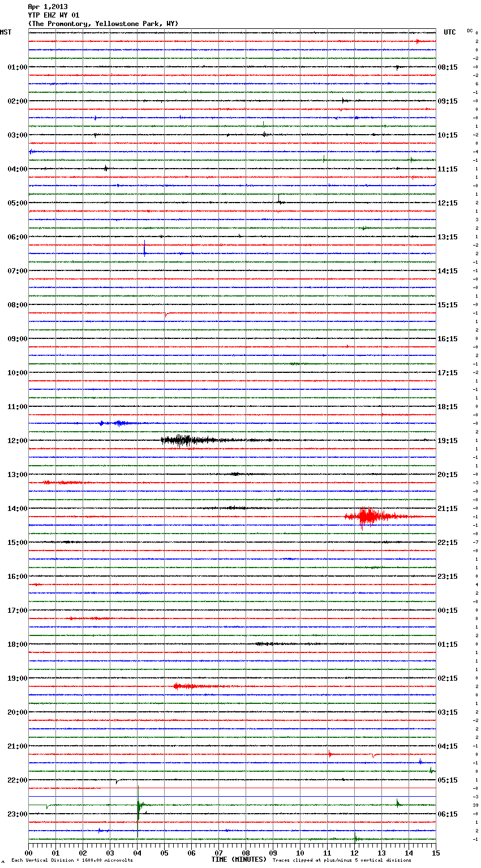
Task: Click the 14:15 UTC time label
Action: pos(448,271)
